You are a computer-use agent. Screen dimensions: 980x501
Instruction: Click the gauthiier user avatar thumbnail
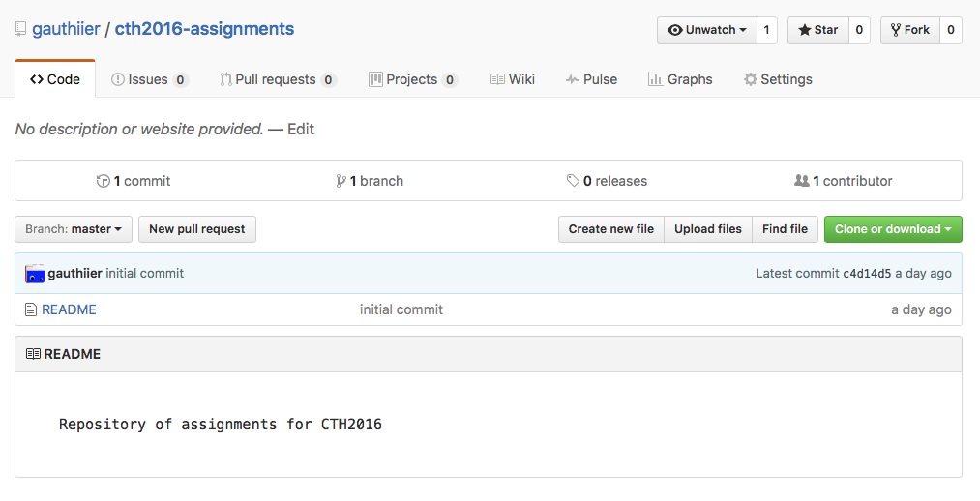[x=35, y=274]
